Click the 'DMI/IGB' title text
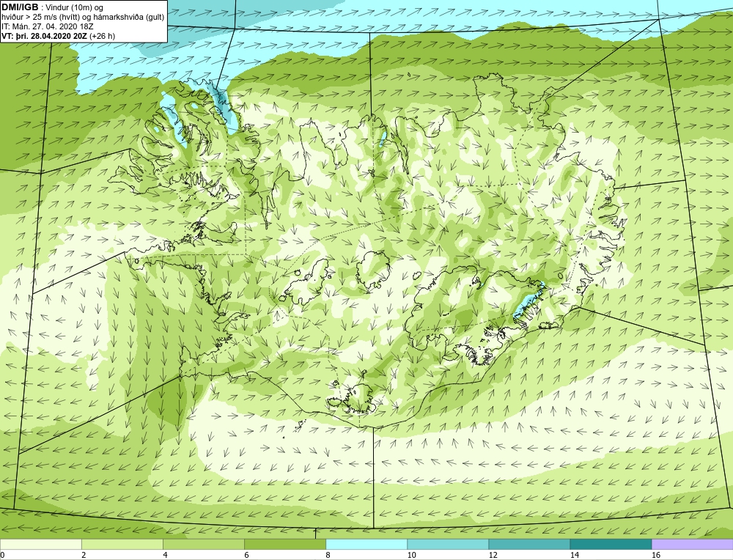The height and width of the screenshot is (560, 733). pos(20,7)
